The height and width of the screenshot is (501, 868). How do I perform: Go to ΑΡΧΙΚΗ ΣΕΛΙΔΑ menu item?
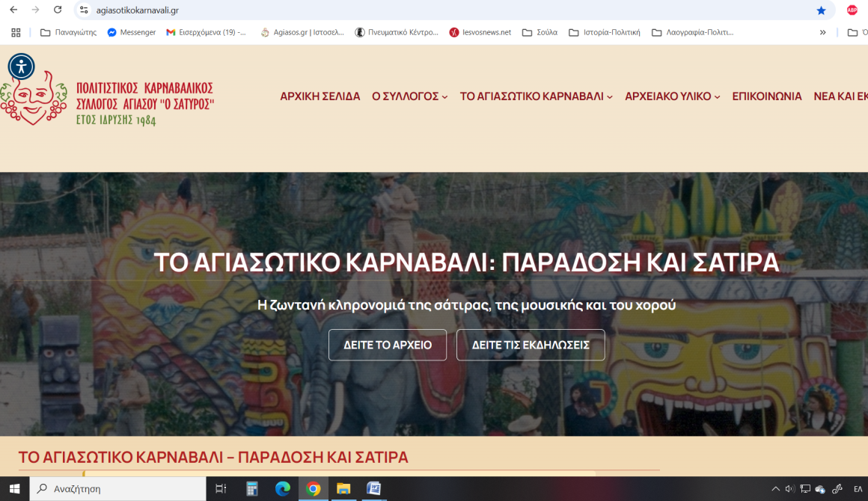pyautogui.click(x=320, y=96)
